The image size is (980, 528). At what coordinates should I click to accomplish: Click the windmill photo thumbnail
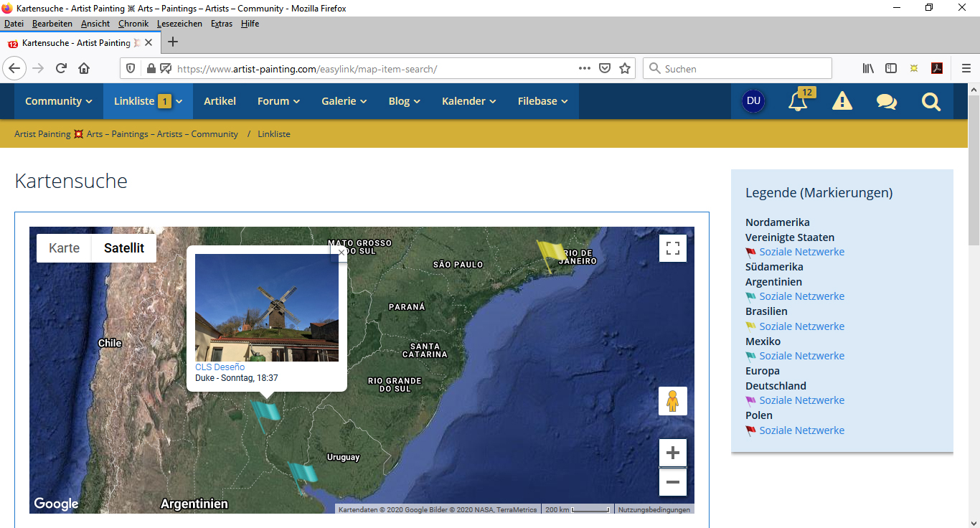point(266,308)
